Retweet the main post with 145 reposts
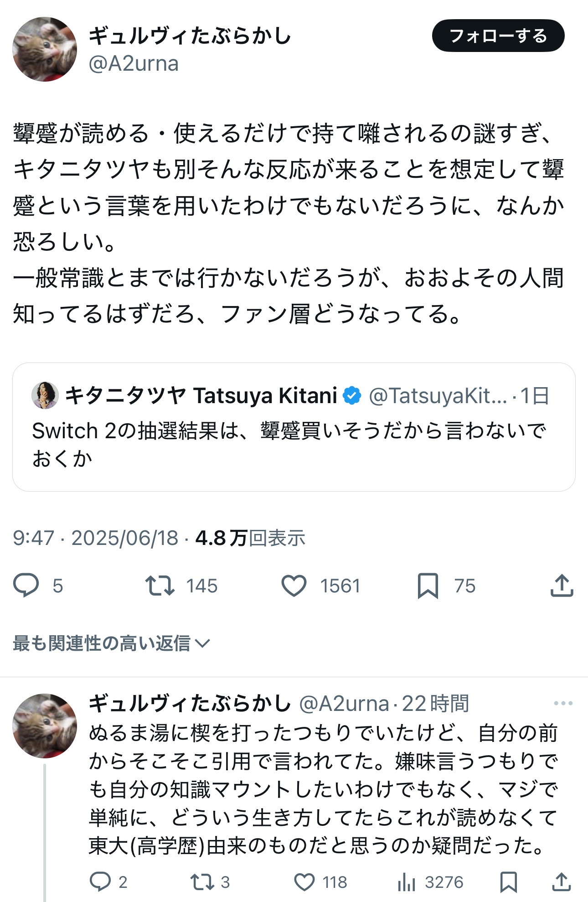The width and height of the screenshot is (588, 902). (x=160, y=586)
